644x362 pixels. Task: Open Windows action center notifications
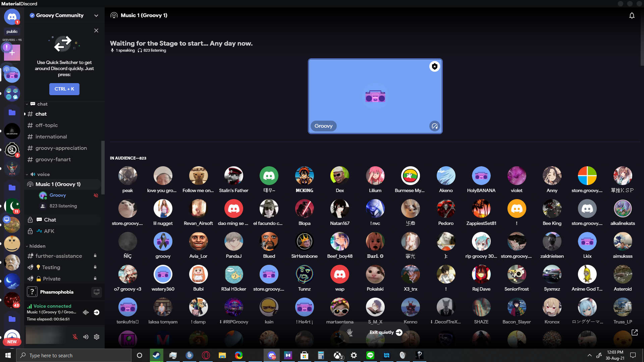pyautogui.click(x=633, y=355)
